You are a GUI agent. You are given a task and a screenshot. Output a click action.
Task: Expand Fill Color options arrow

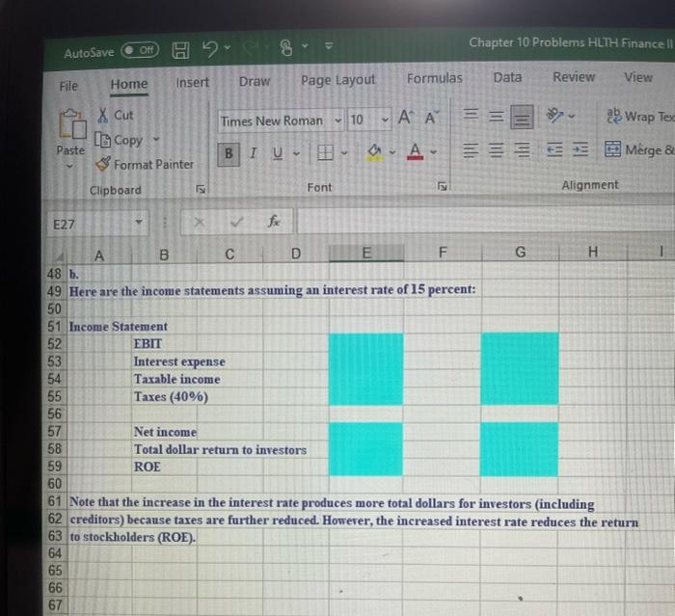(392, 152)
